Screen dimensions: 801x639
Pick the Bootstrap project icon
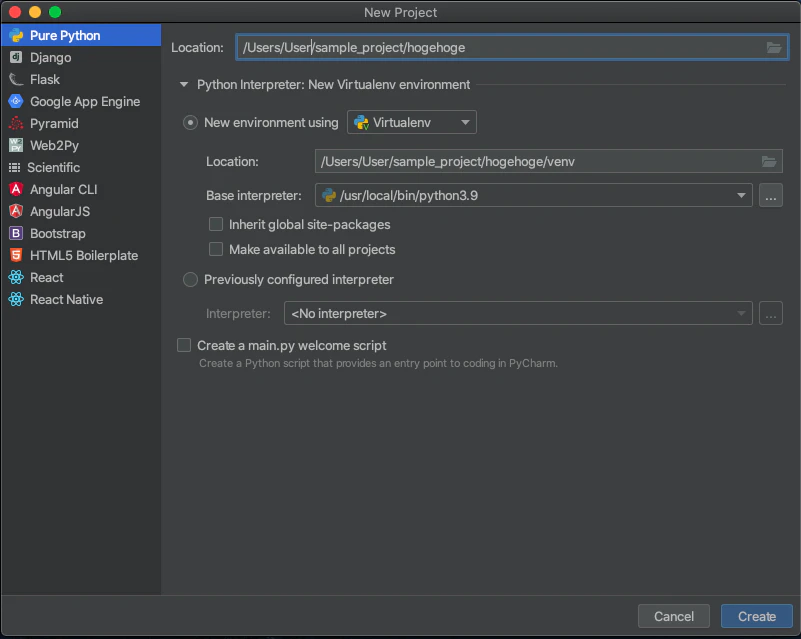point(16,233)
